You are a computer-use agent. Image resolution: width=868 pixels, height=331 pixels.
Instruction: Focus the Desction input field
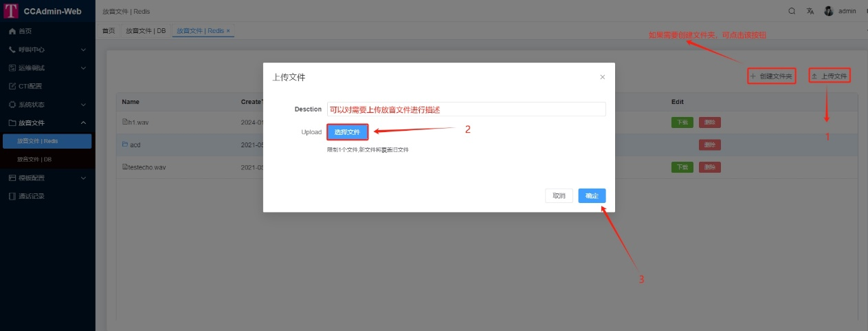click(467, 109)
